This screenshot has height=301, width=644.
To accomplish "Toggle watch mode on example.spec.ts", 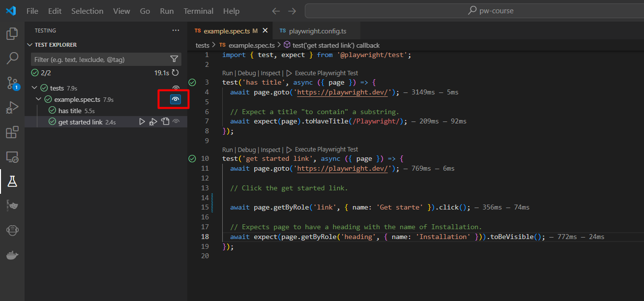I will pos(176,99).
